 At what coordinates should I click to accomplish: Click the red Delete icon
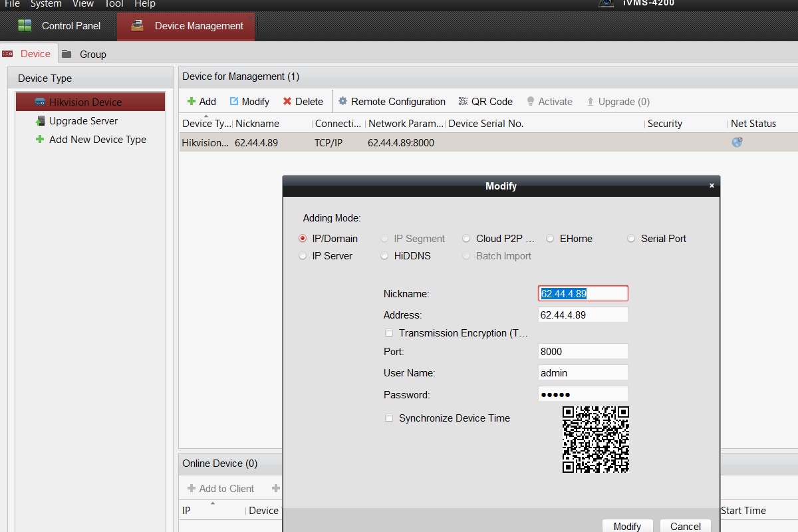[x=287, y=102]
